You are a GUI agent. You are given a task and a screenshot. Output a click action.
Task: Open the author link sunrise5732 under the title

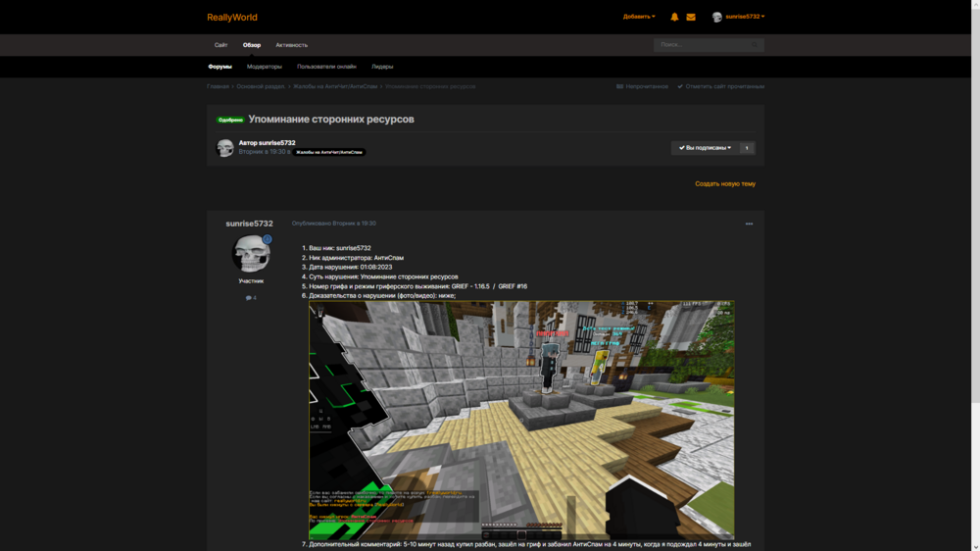pos(277,142)
